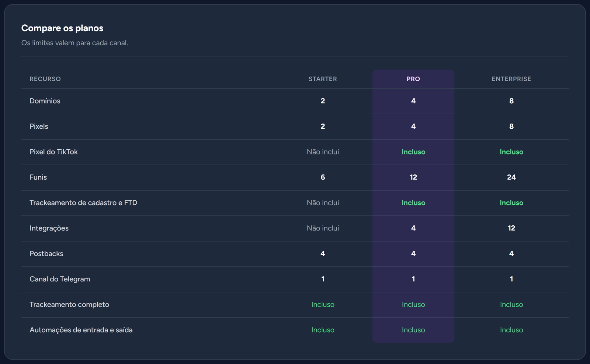Image resolution: width=590 pixels, height=364 pixels.
Task: Select the ENTERPRISE column header
Action: tap(511, 79)
